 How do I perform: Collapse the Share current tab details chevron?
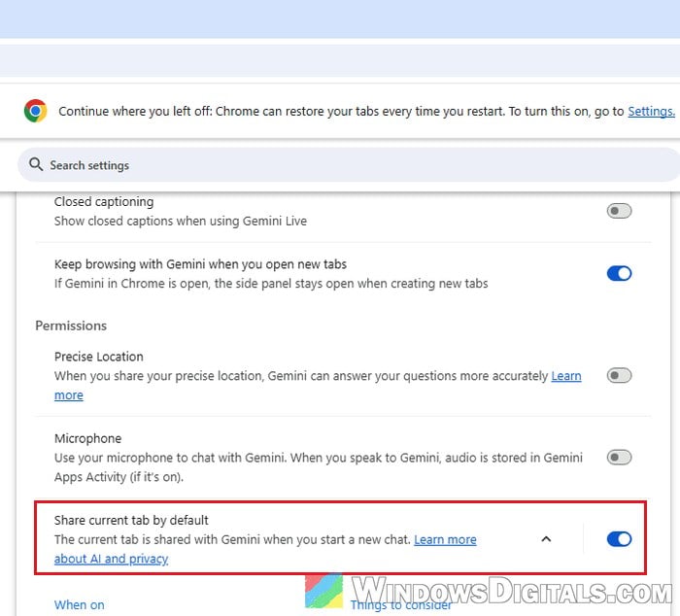[546, 539]
